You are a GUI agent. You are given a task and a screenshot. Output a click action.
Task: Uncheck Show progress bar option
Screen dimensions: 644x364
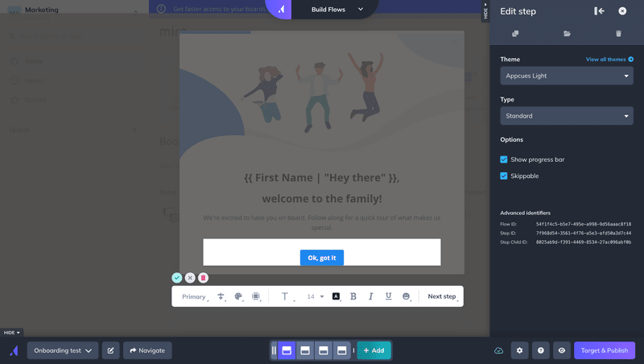504,159
